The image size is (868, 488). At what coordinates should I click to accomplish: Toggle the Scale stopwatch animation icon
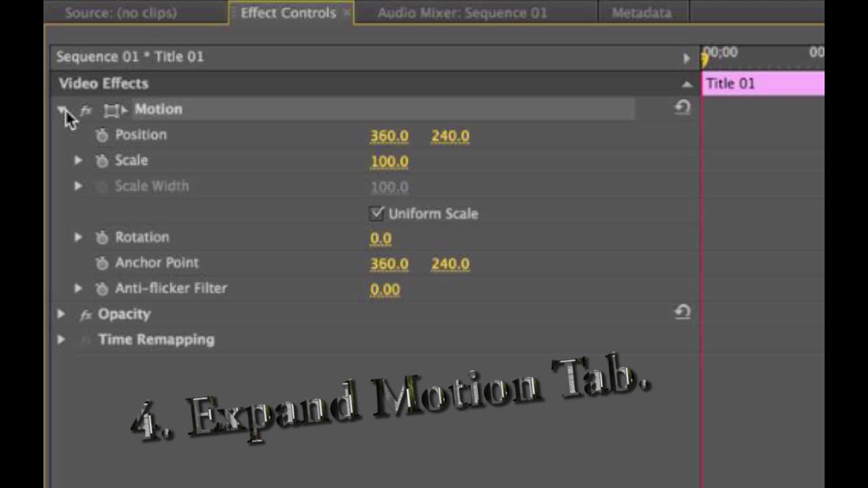point(102,161)
